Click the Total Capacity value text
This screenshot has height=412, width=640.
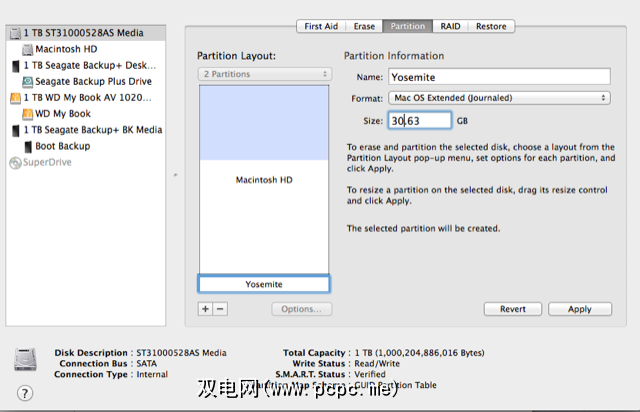pyautogui.click(x=419, y=353)
